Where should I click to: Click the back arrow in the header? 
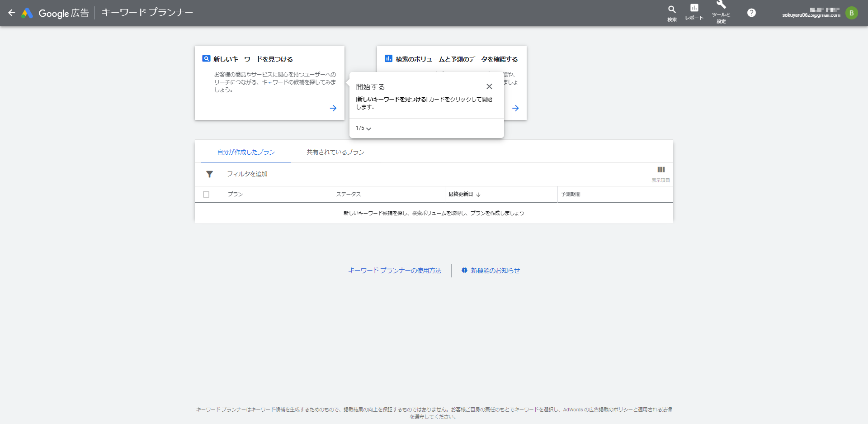pyautogui.click(x=12, y=13)
